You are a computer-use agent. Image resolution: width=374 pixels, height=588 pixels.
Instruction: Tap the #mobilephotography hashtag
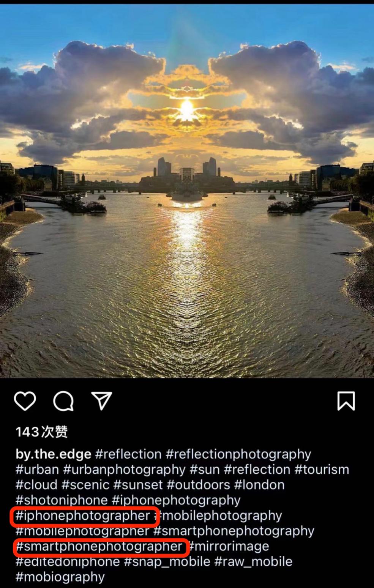218,515
